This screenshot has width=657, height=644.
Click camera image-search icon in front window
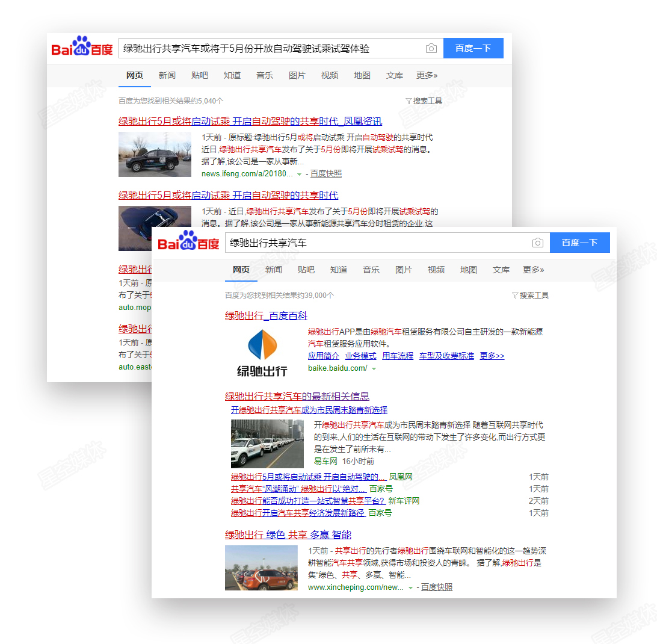click(538, 243)
